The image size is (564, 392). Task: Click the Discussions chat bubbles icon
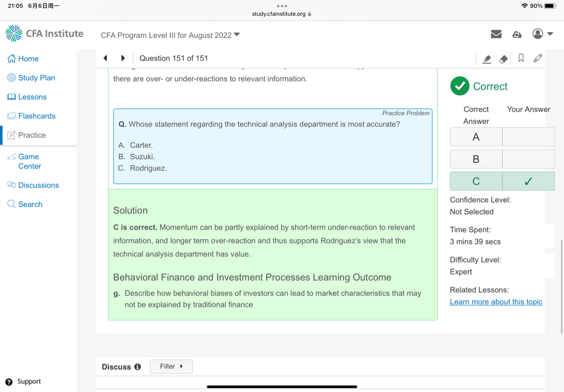[x=12, y=185]
